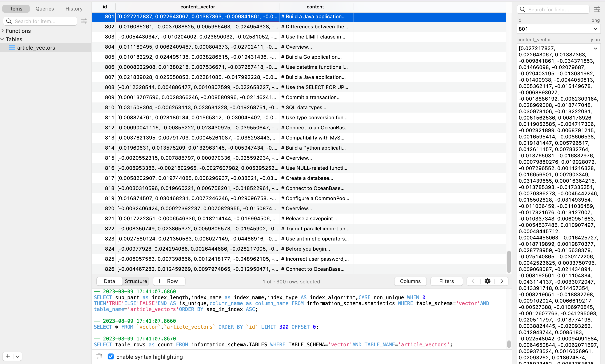Click the previous page arrow in bottom toolbar
605x364 pixels.
click(473, 281)
